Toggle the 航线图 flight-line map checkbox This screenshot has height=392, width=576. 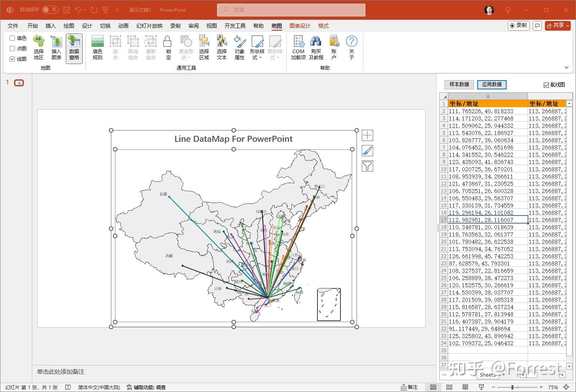click(545, 84)
